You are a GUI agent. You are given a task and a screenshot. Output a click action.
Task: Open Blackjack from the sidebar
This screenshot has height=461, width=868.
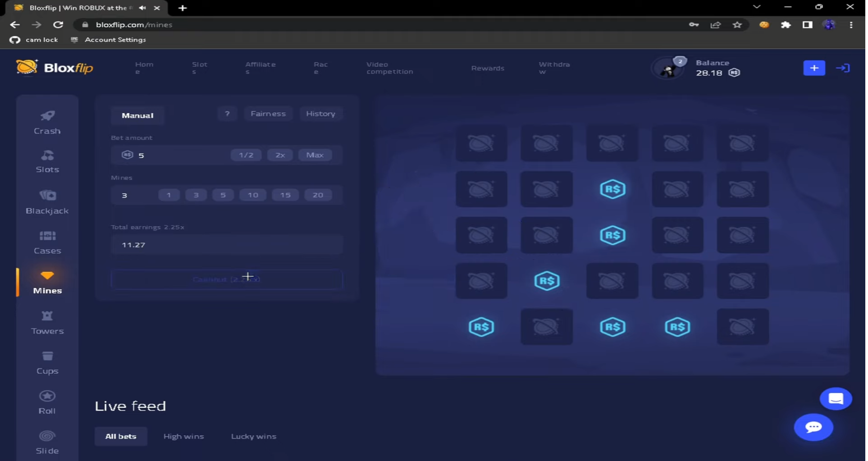[x=47, y=201]
